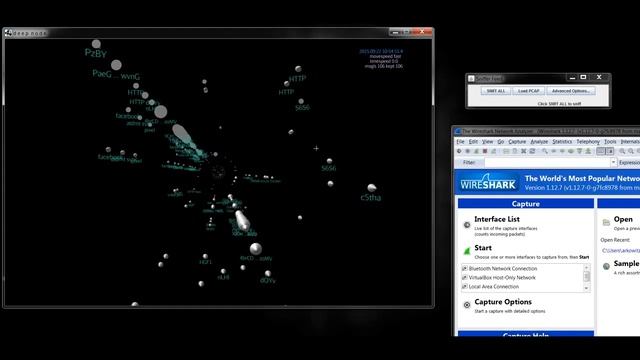640x360 pixels.
Task: Select Local Area Connection interface
Action: (x=494, y=287)
